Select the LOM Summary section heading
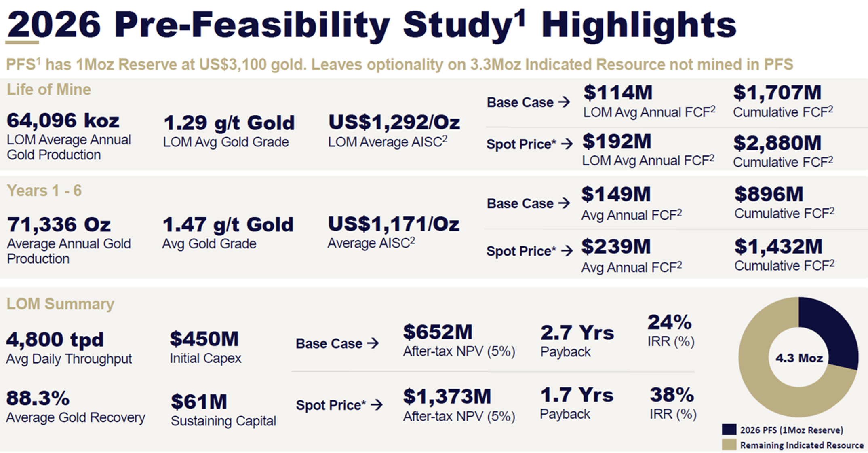The image size is (868, 453). click(60, 304)
